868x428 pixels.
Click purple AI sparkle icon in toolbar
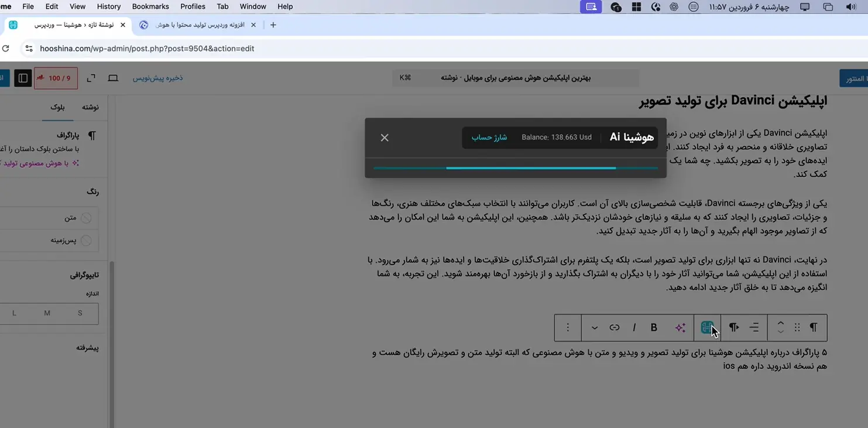tap(680, 328)
